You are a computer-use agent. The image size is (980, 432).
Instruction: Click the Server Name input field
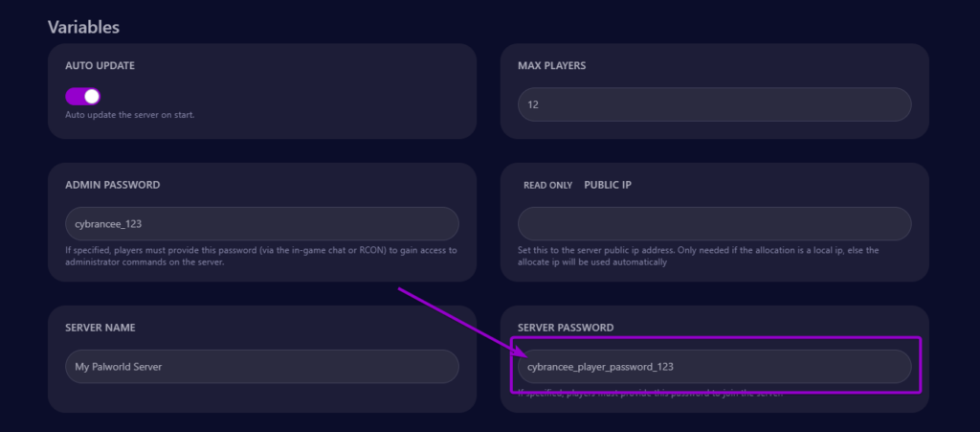pyautogui.click(x=262, y=366)
